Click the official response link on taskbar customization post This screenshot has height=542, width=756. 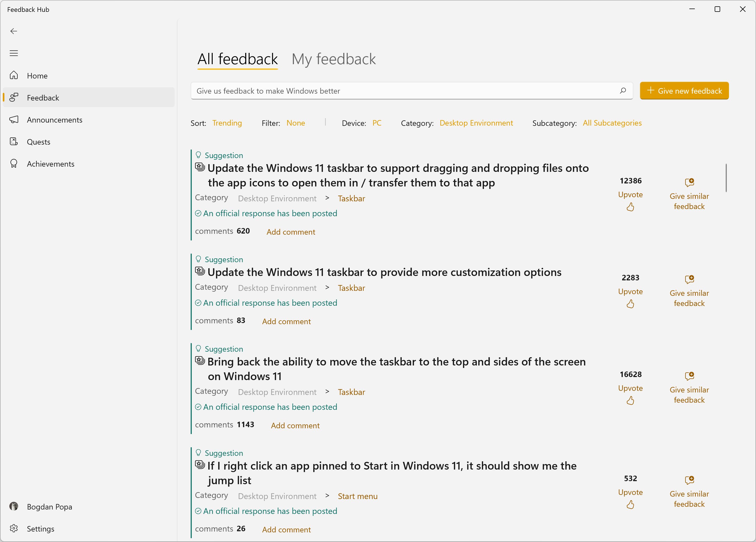pos(270,303)
